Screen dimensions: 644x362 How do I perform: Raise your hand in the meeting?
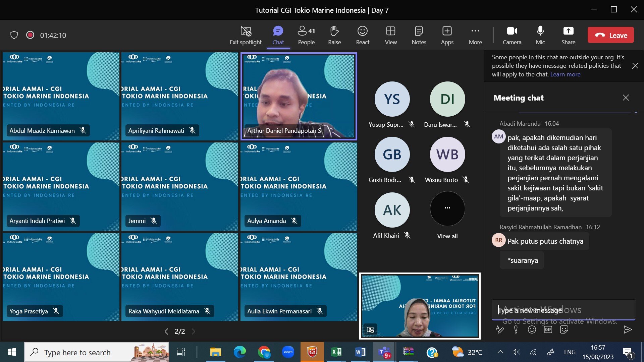click(x=334, y=35)
